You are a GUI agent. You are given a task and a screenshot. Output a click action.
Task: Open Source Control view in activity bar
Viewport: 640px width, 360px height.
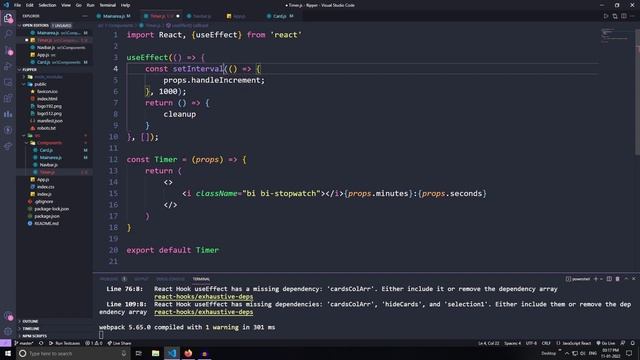tap(8, 51)
